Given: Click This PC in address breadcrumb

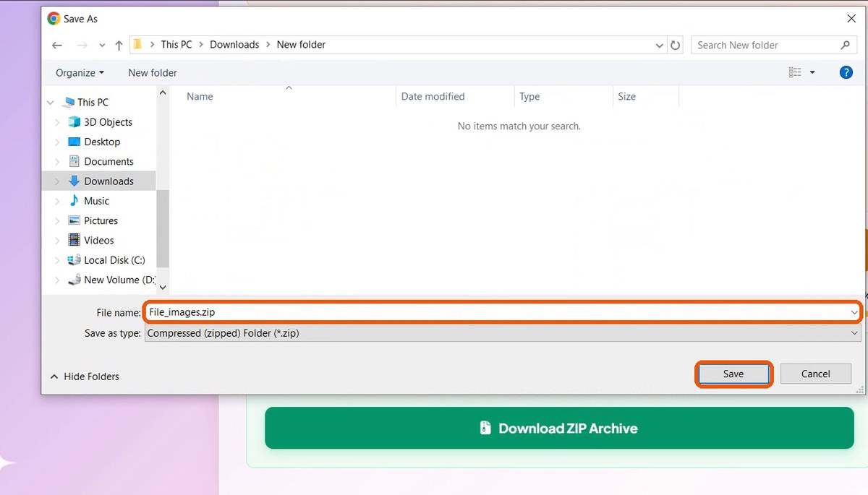Looking at the screenshot, I should point(176,45).
